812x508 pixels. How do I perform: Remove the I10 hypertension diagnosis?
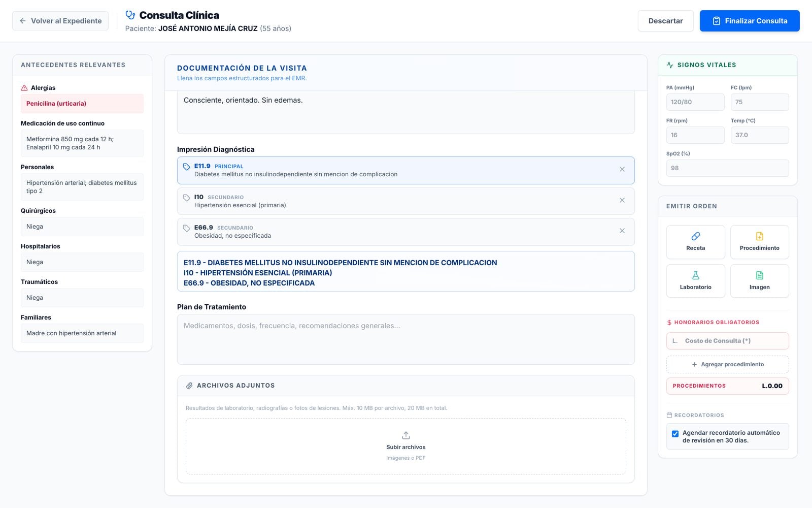pos(622,201)
